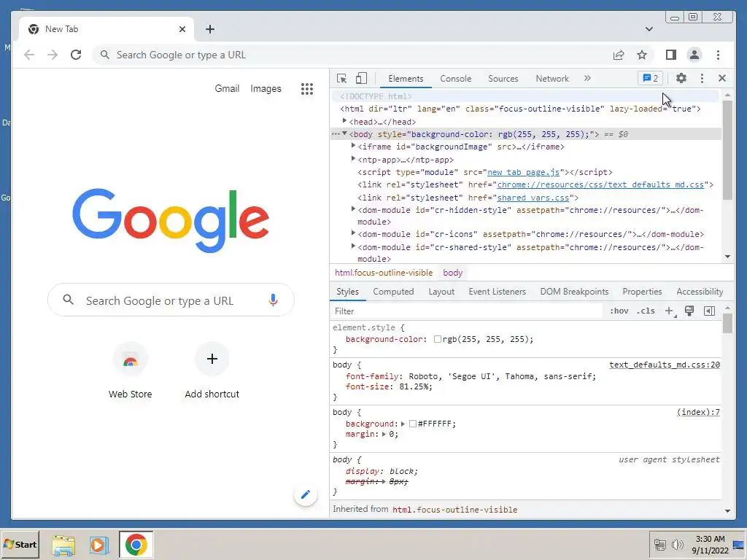
Task: Open the Gmail link
Action: click(227, 88)
